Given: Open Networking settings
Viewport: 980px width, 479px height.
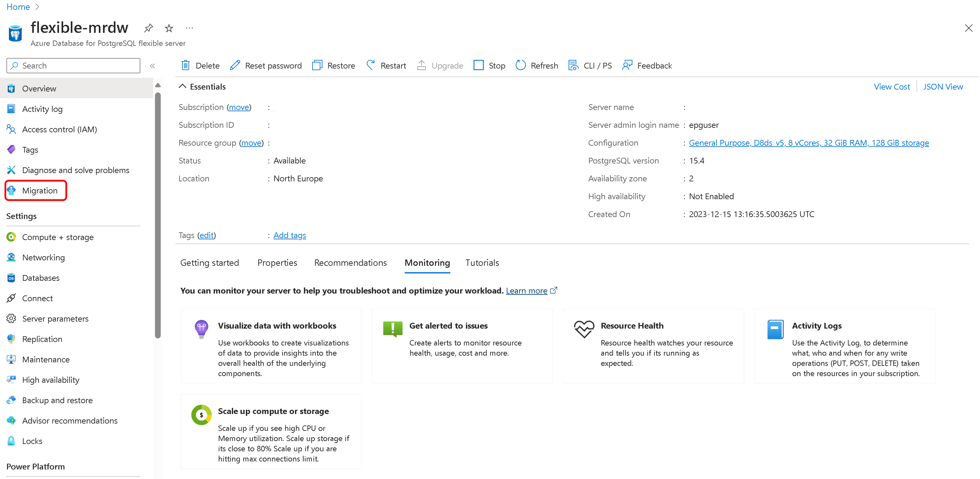Looking at the screenshot, I should (43, 257).
